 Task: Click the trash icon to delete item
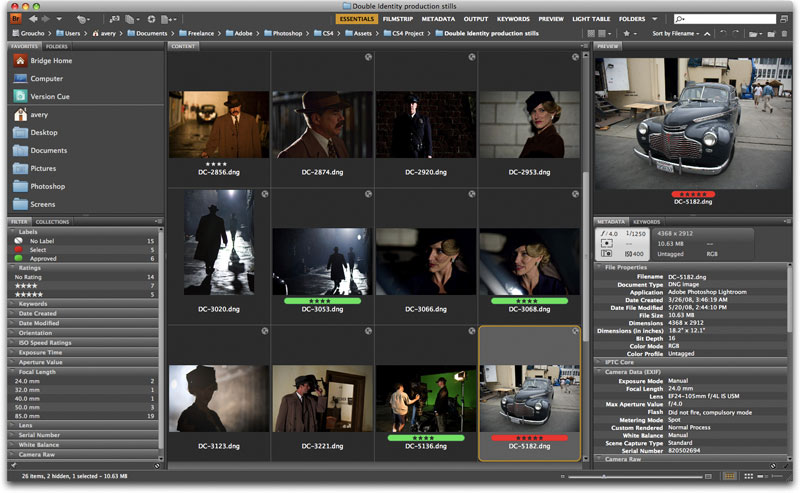click(x=784, y=33)
